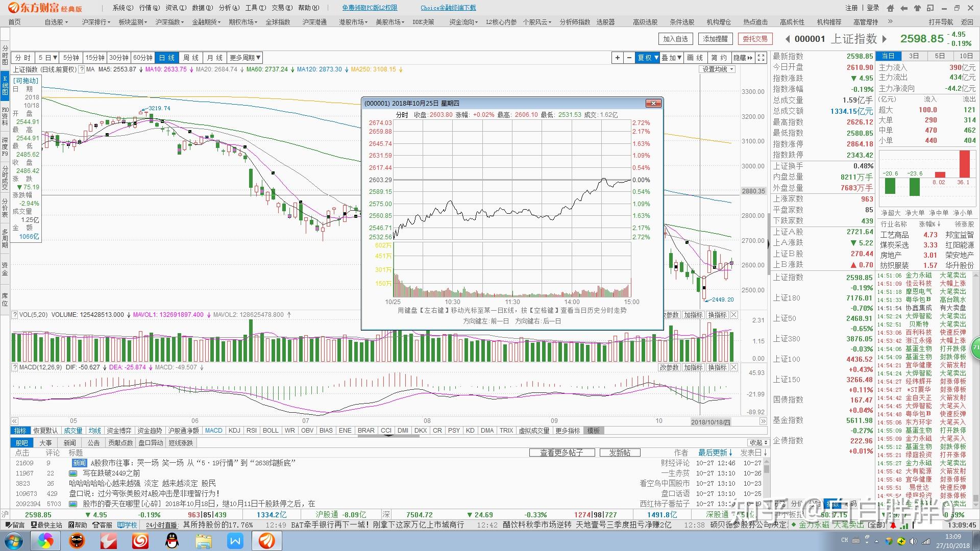Open 更多周期 dropdown

coord(245,58)
